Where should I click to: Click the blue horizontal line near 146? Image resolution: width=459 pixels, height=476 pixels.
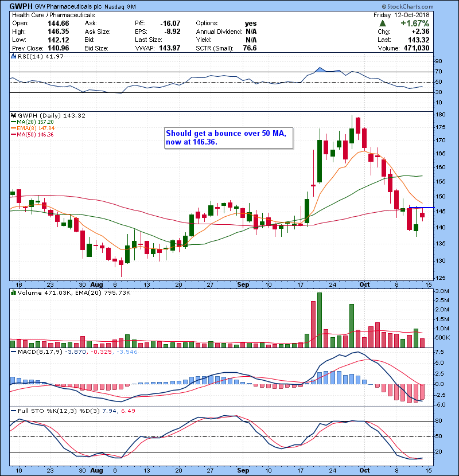coord(422,208)
